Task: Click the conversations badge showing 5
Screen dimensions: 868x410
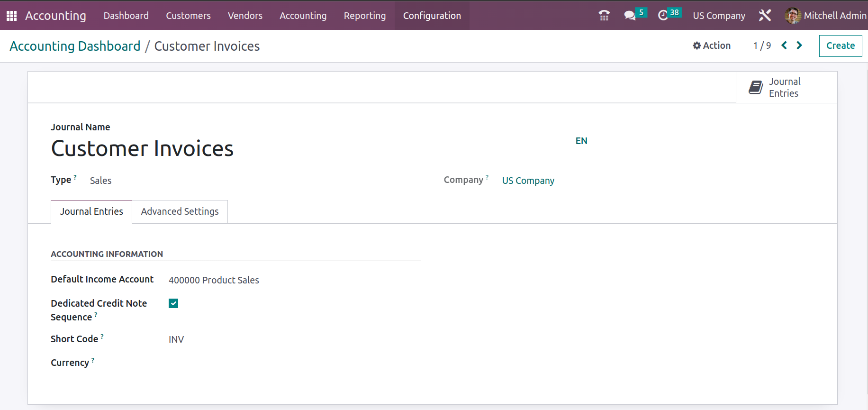Action: click(x=641, y=13)
